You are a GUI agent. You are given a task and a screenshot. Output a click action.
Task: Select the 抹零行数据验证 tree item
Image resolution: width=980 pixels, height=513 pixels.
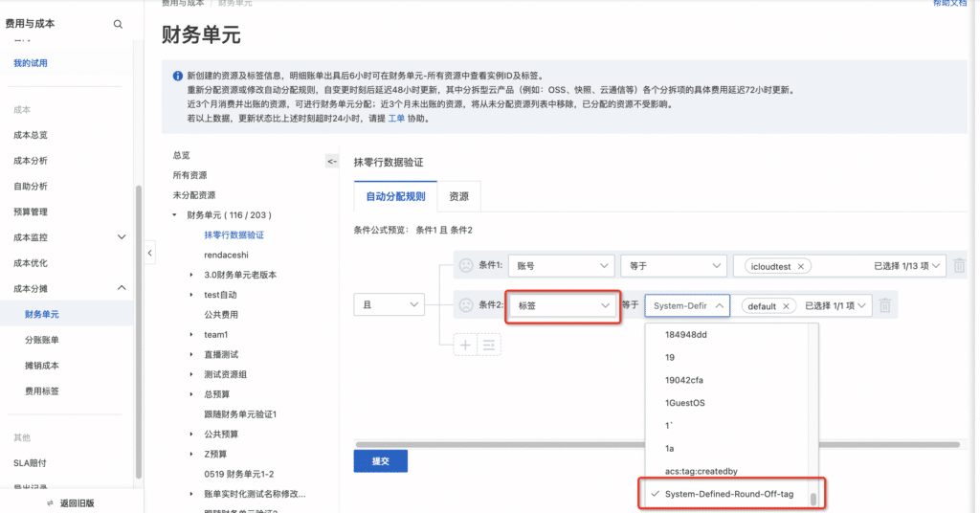tap(234, 234)
